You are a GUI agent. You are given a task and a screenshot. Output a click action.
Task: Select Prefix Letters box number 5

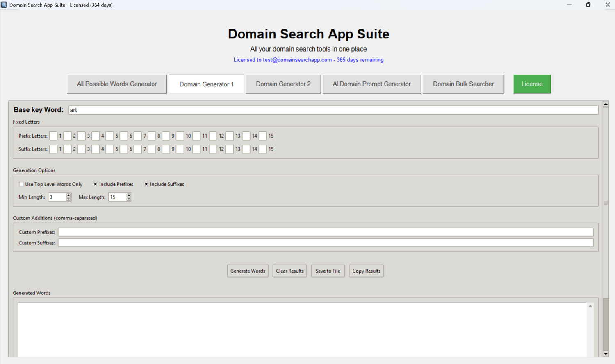[x=109, y=136]
